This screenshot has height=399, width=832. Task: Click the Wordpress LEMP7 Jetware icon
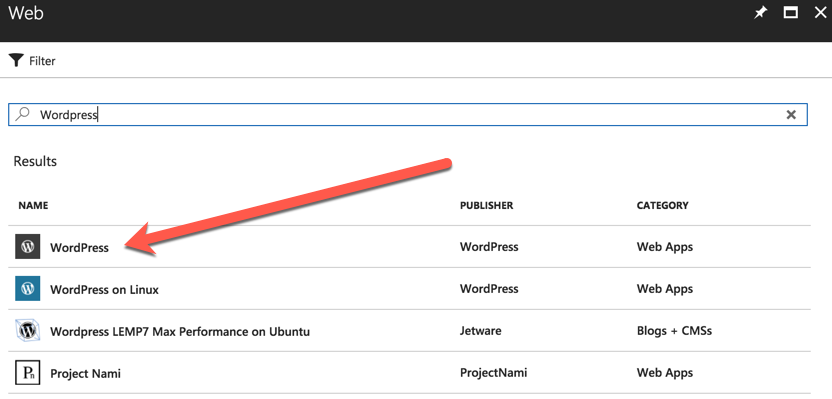[28, 331]
